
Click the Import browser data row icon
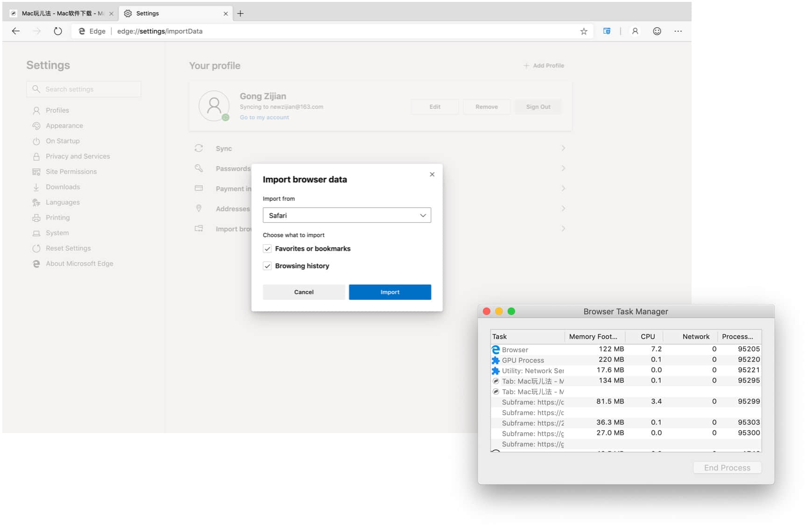(199, 228)
